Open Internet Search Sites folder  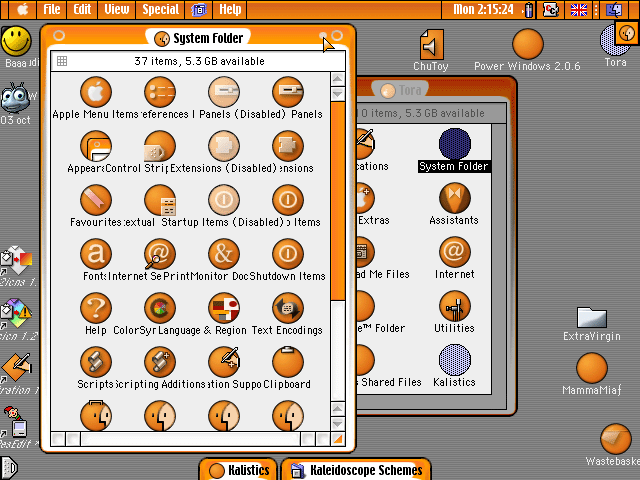pyautogui.click(x=160, y=254)
